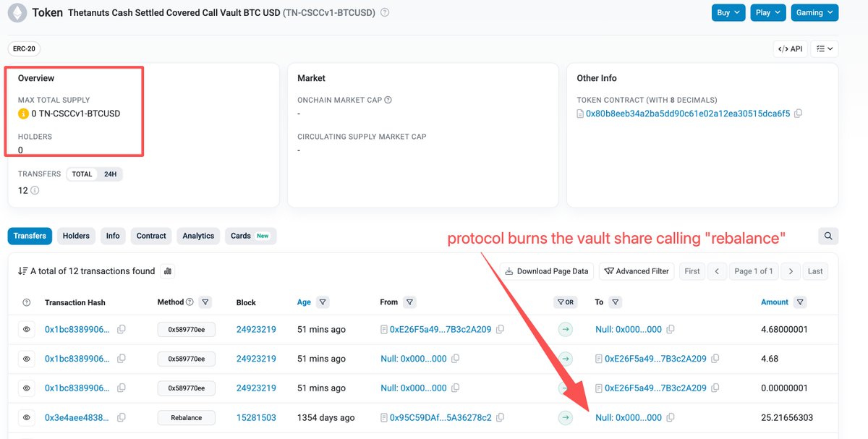
Task: Open Method column filter
Action: [205, 302]
